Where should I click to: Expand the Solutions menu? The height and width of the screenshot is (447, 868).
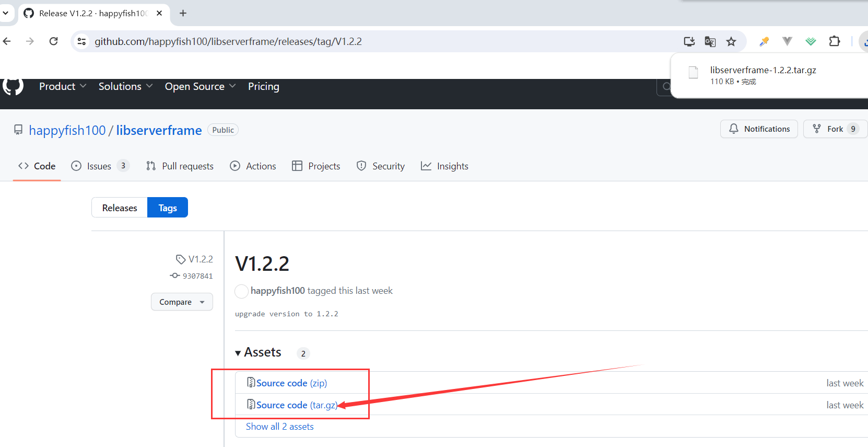[x=125, y=86]
